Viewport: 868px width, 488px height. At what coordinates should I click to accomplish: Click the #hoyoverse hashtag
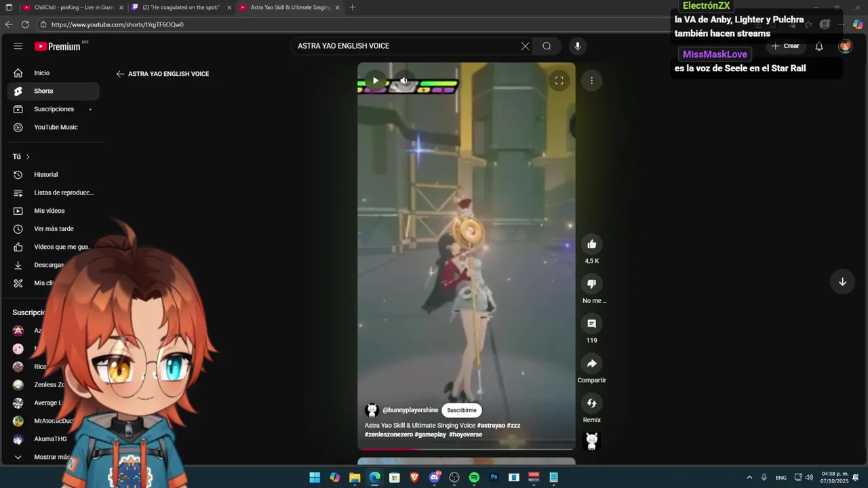(x=466, y=434)
